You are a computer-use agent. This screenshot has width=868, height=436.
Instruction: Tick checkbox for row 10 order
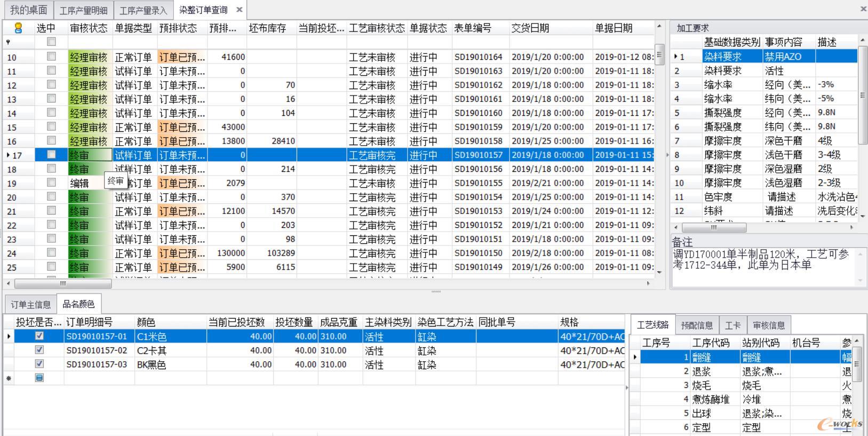(x=51, y=56)
